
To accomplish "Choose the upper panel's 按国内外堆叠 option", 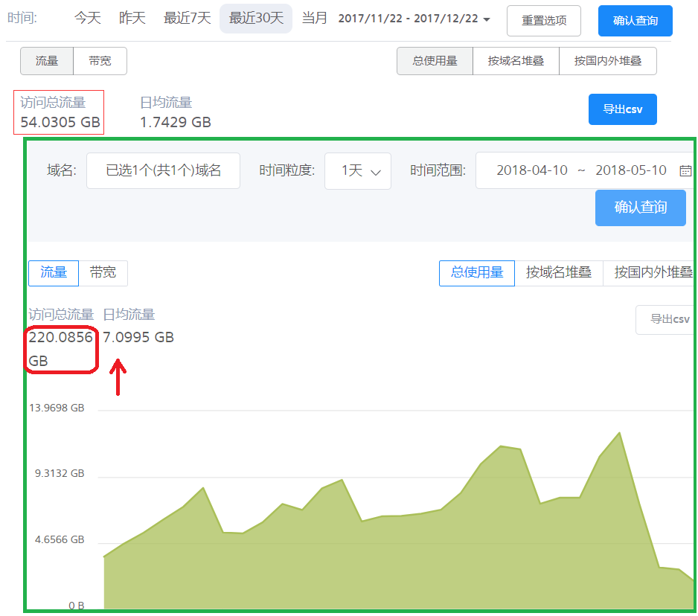I will tap(608, 61).
